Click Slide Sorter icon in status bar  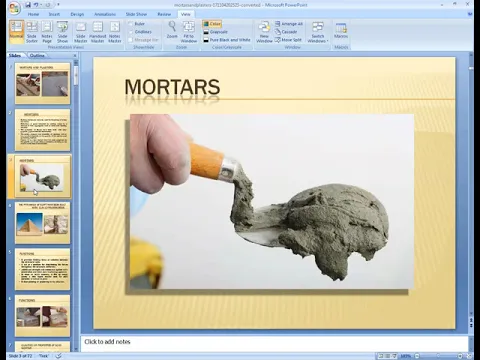(x=388, y=356)
